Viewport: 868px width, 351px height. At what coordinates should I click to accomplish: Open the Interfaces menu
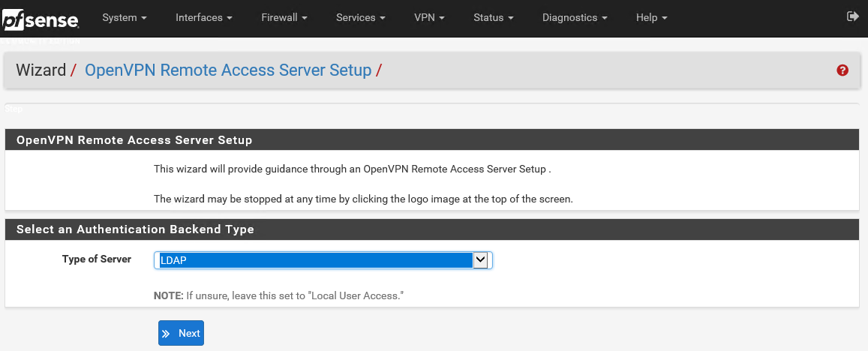203,17
